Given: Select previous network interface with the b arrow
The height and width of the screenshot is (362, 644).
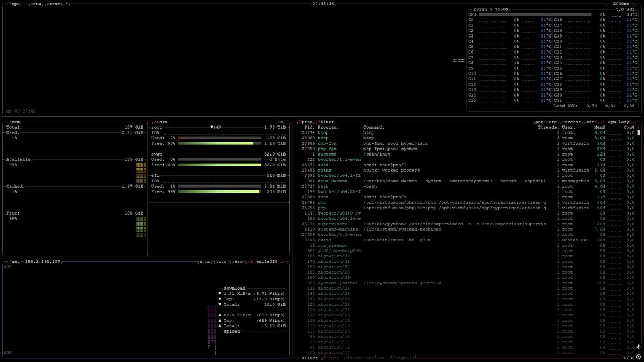Looking at the screenshot, I should click(x=251, y=261).
